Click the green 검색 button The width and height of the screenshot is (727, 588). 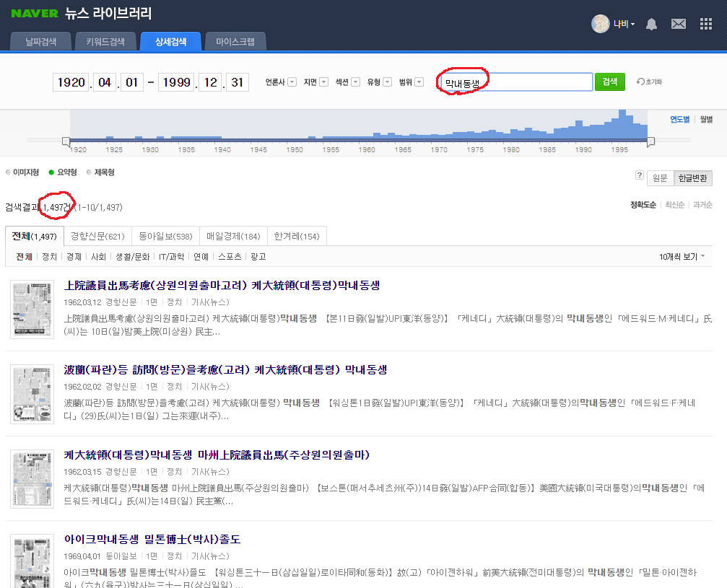610,82
